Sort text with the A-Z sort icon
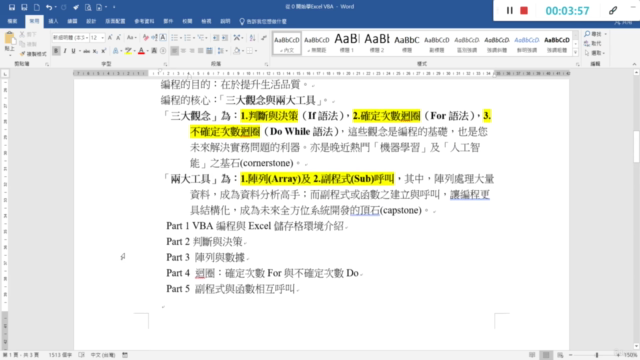Screen dimensions: 640x360 pyautogui.click(x=252, y=38)
